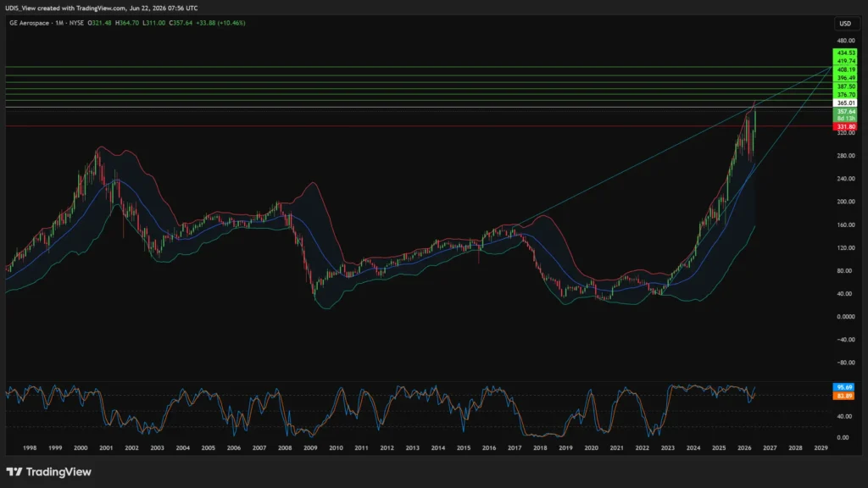The height and width of the screenshot is (488, 868).
Task: Click the 2025 label on time axis
Action: point(719,447)
